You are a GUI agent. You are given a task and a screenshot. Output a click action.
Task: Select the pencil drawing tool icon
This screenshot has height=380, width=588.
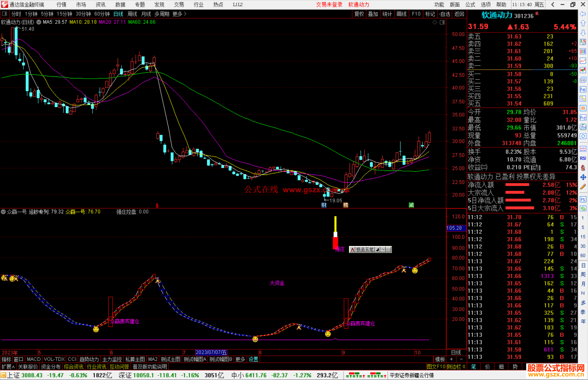[x=583, y=187]
